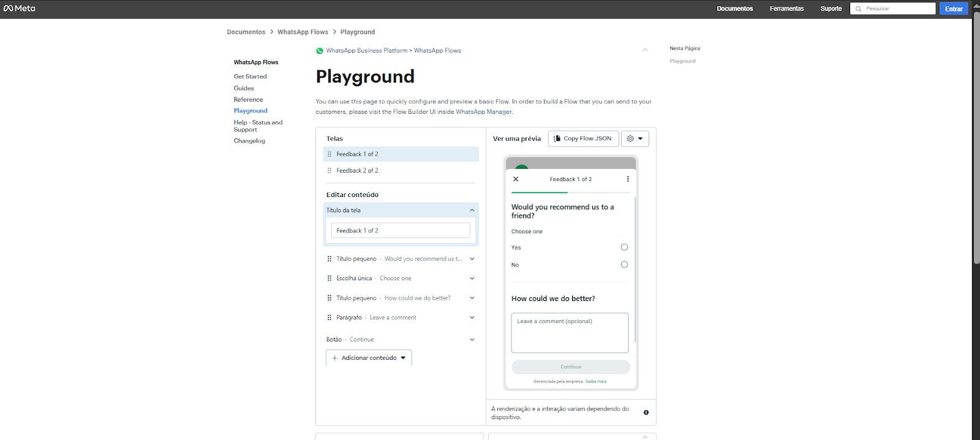Click the WhatsApp Flows sidebar heading

click(256, 62)
